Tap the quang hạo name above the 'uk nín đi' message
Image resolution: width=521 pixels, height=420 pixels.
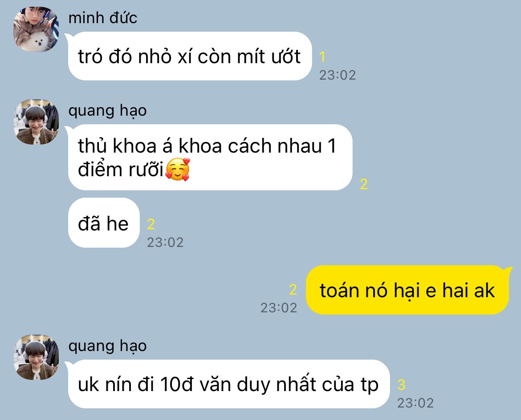[107, 346]
